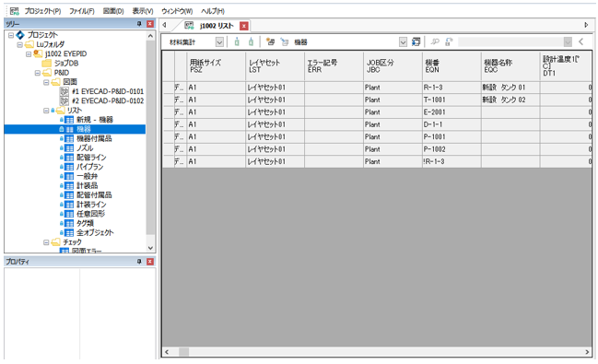The image size is (598, 364).
Task: Click the table horizontal scrollbar right arrow
Action: 587,352
